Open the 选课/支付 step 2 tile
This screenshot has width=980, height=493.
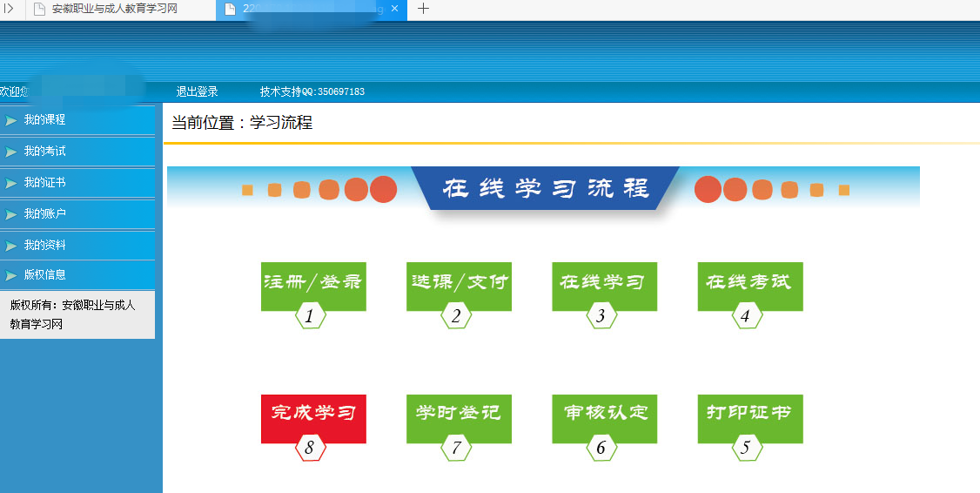tap(459, 284)
